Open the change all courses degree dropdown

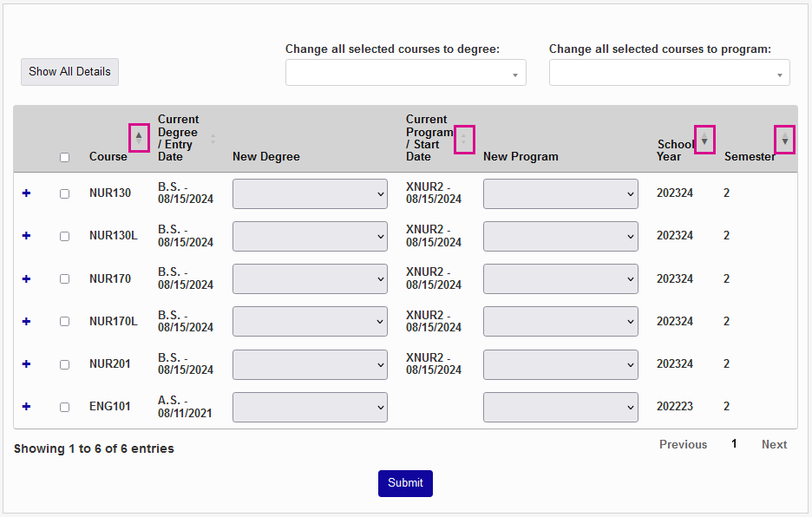coord(405,73)
